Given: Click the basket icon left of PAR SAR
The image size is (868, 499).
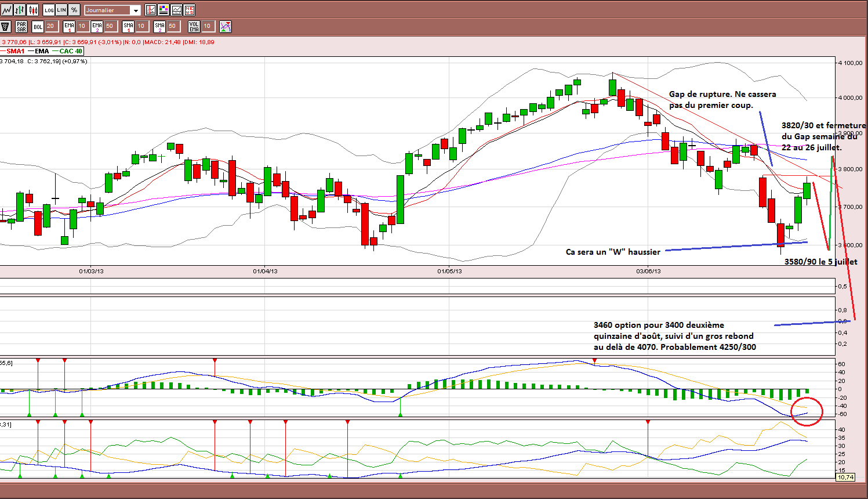Looking at the screenshot, I should click(x=6, y=26).
